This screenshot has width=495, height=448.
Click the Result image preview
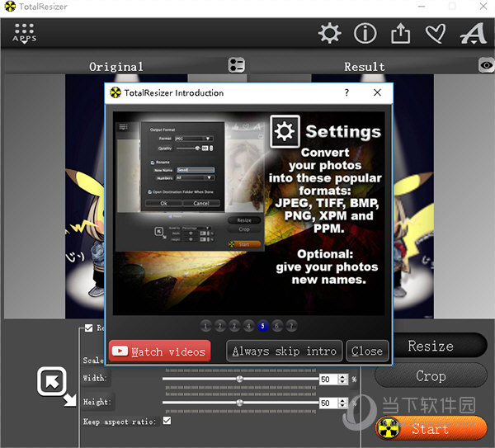click(413, 196)
